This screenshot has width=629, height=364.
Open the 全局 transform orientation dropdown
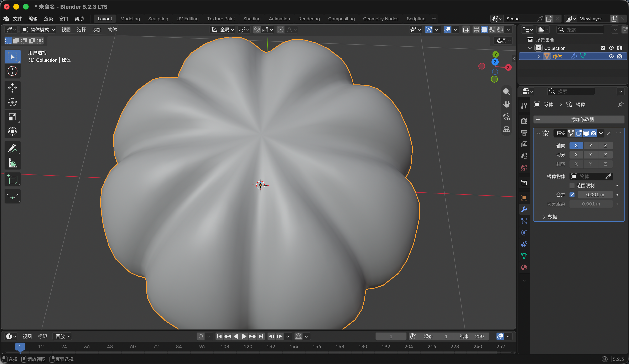[x=222, y=30]
